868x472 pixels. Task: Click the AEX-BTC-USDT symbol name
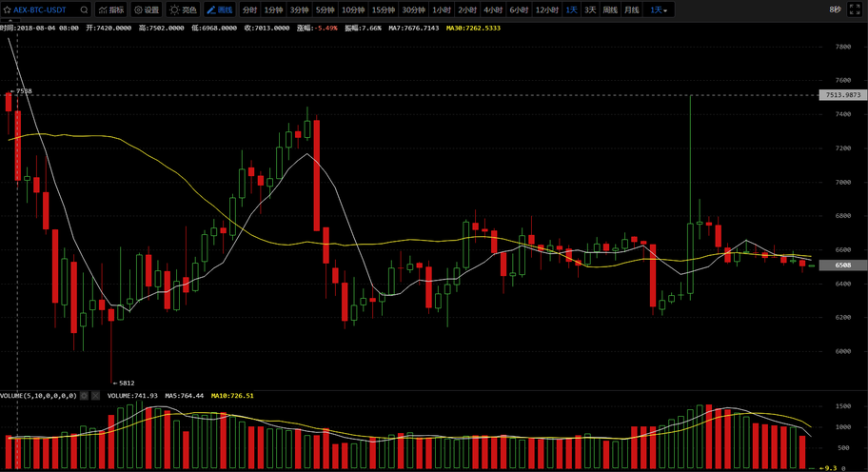click(x=40, y=10)
